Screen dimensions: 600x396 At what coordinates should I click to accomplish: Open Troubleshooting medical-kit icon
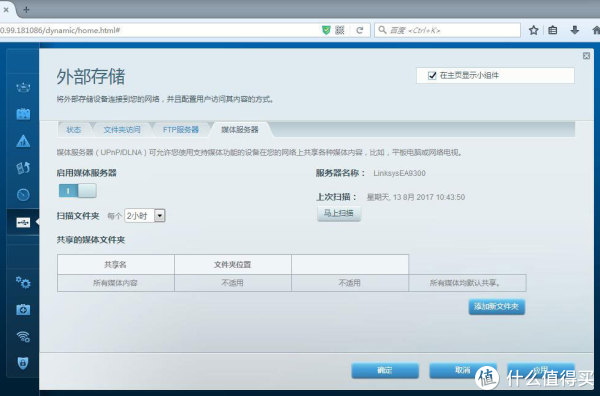tap(23, 310)
